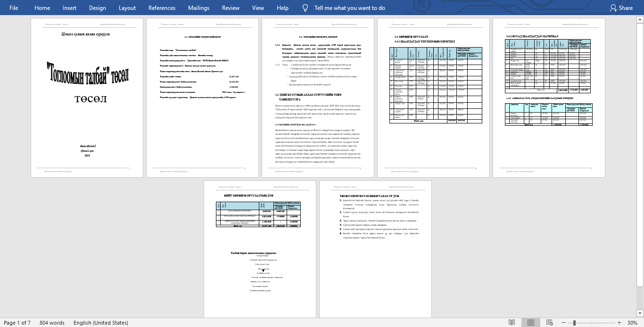The image size is (644, 327).
Task: Switch to the Mailings tab
Action: (x=198, y=8)
